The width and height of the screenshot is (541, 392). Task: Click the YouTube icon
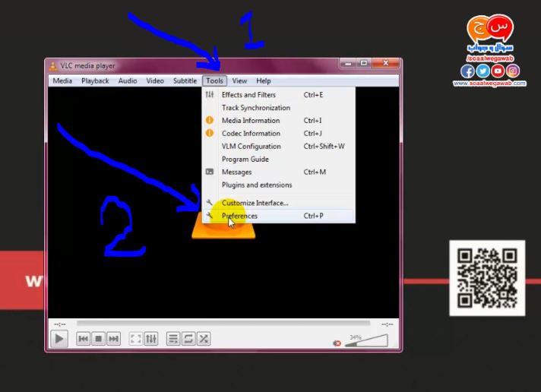coord(498,71)
